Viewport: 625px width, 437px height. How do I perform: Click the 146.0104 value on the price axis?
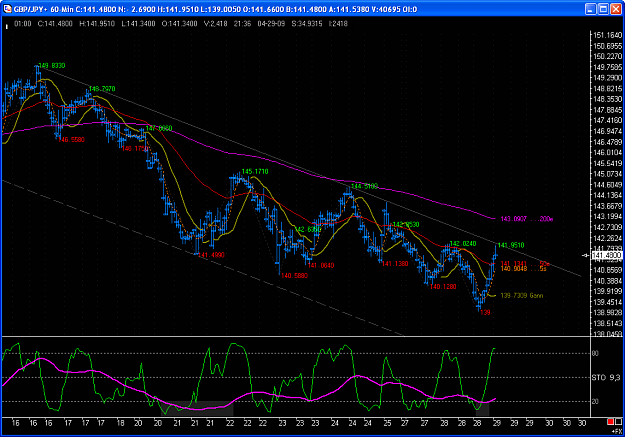coord(607,153)
